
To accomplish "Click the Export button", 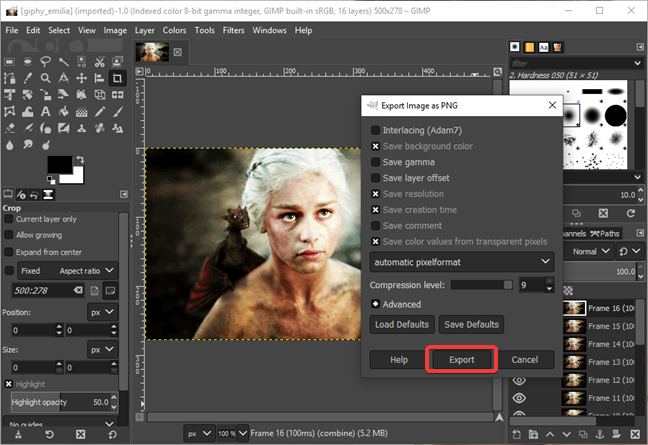I will 462,359.
